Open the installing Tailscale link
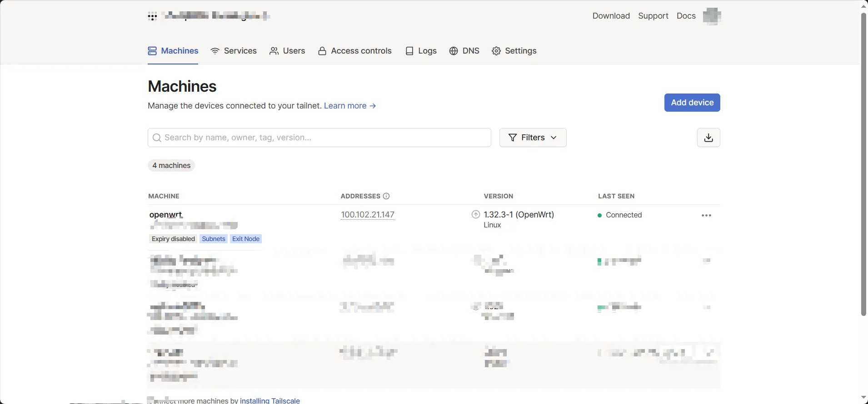 pos(269,400)
